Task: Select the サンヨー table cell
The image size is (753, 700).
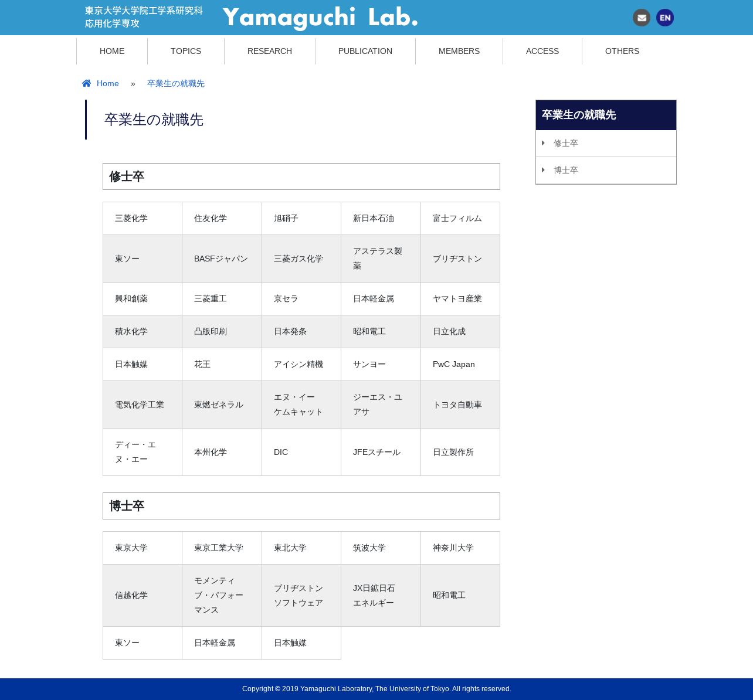Action: [x=381, y=364]
